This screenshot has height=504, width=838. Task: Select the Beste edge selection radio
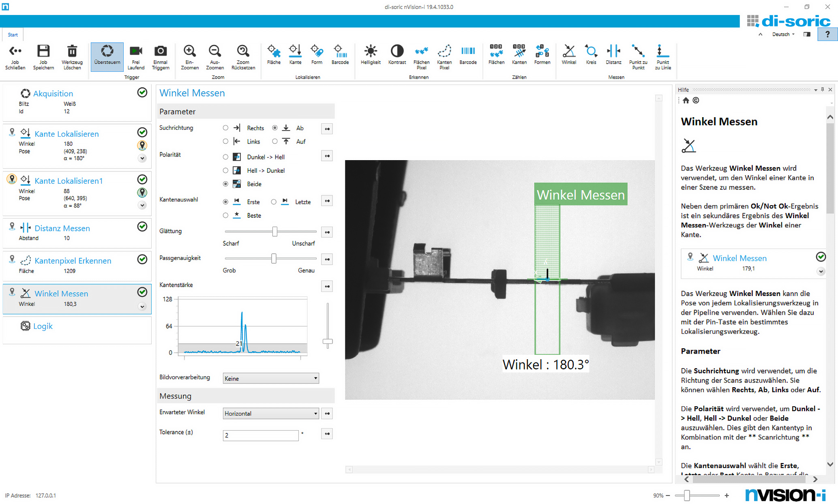[x=225, y=215]
